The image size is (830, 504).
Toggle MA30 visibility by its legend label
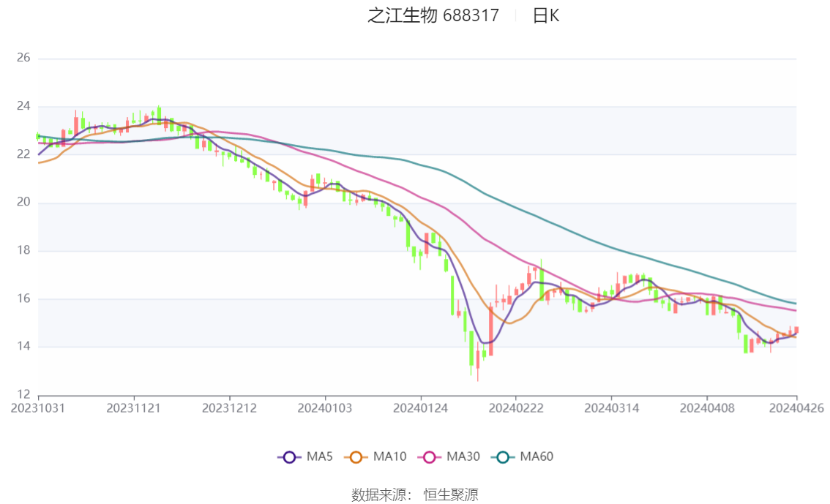pyautogui.click(x=463, y=457)
